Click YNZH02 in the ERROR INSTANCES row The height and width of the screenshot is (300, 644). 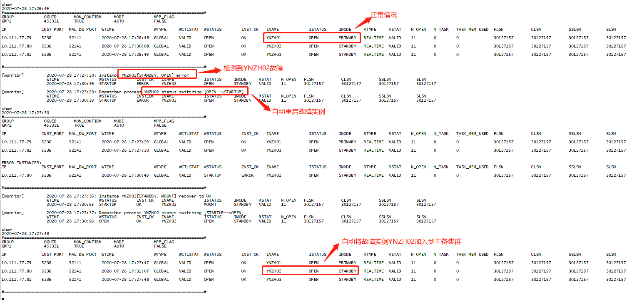[x=274, y=175]
